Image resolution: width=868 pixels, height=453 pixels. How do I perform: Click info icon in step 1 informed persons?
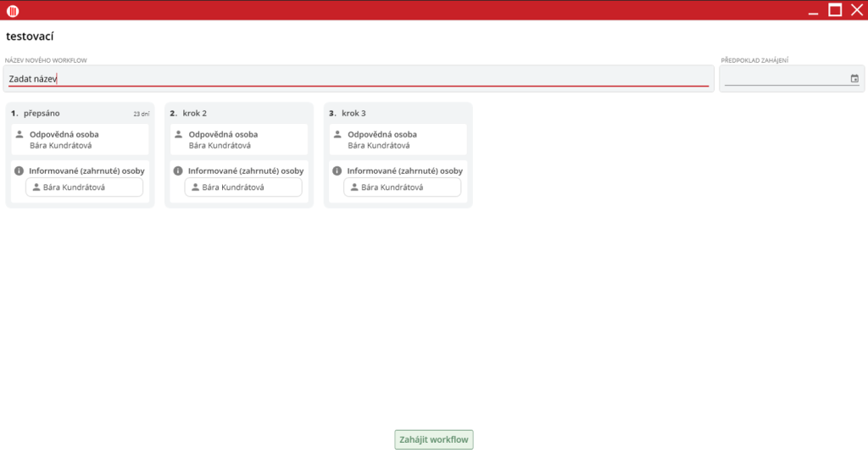(x=19, y=171)
